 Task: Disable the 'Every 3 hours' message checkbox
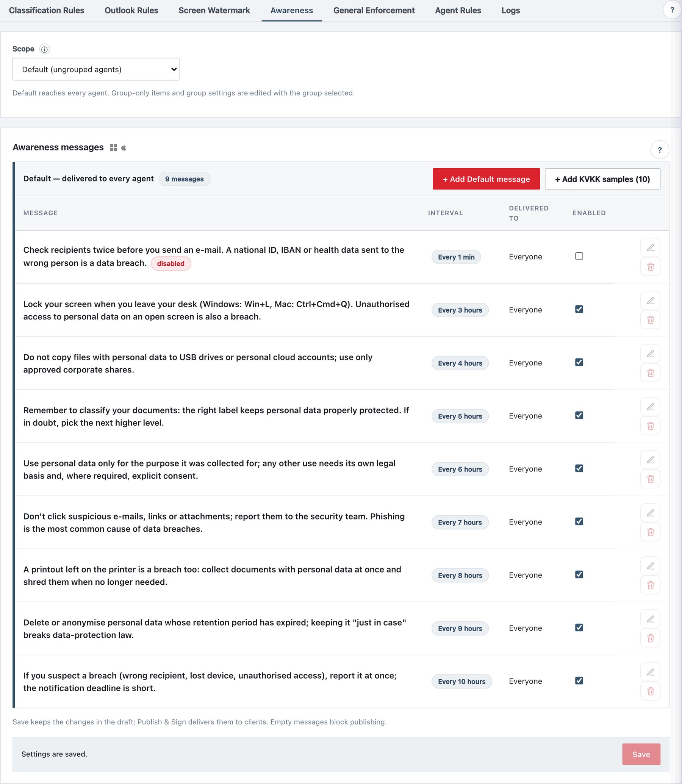pyautogui.click(x=579, y=309)
